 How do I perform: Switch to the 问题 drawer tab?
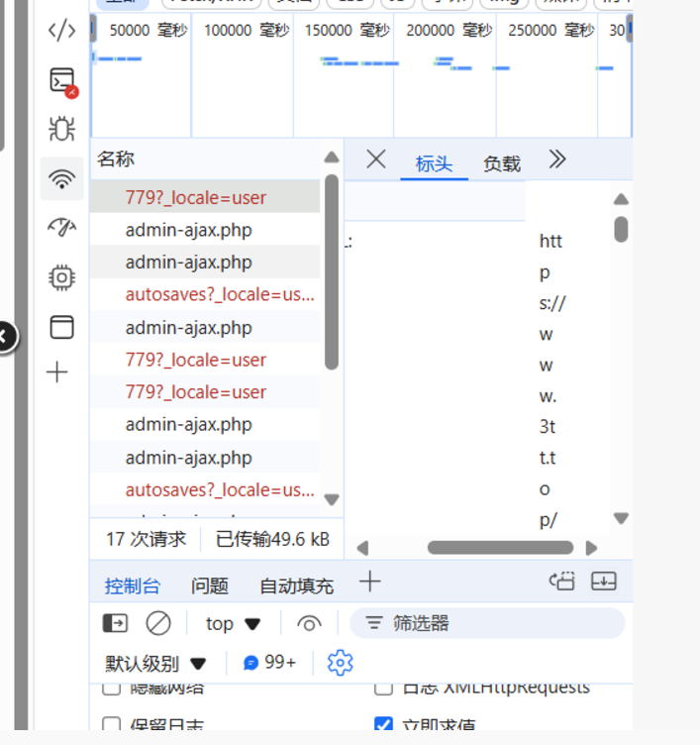click(210, 585)
